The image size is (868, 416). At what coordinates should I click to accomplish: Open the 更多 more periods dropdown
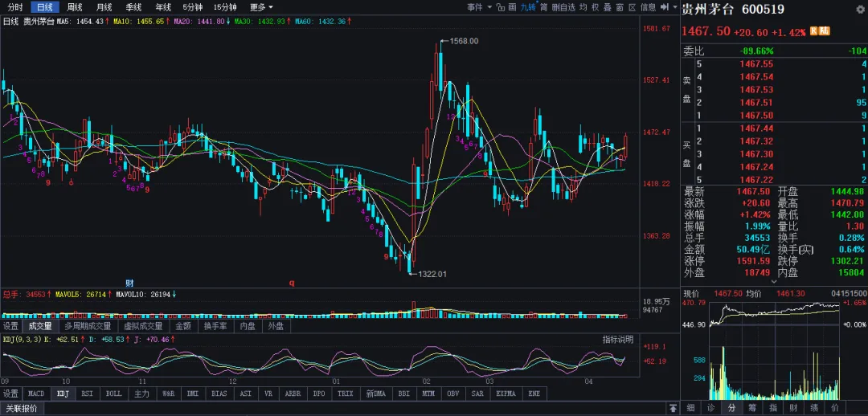261,7
